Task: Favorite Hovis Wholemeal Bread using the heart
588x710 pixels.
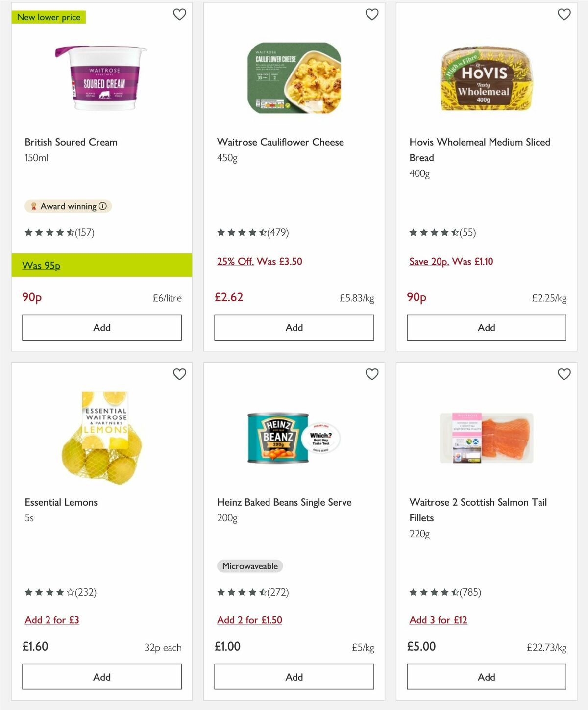Action: click(564, 15)
